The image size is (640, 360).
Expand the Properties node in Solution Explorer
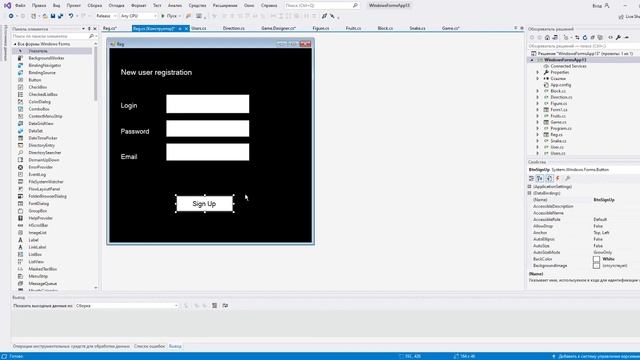pyautogui.click(x=538, y=72)
